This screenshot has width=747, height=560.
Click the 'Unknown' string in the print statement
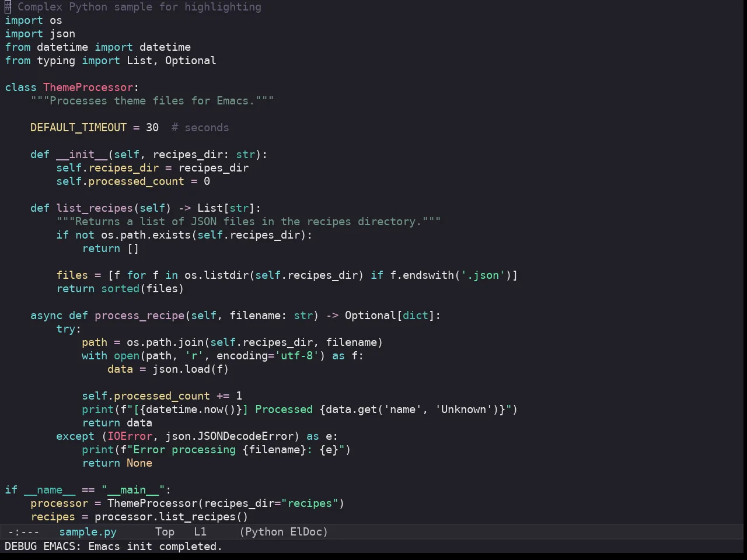pyautogui.click(x=463, y=409)
